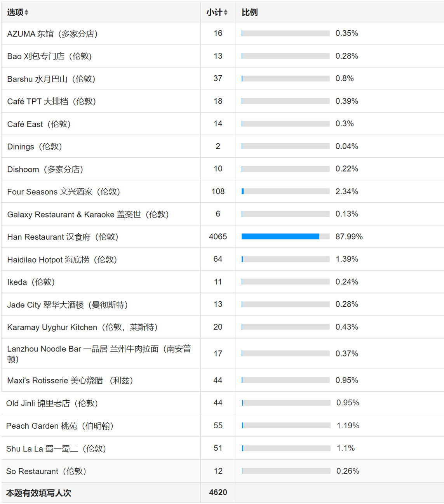Click the Four Seasons 文兴酒家 percentage bar

pyautogui.click(x=286, y=191)
